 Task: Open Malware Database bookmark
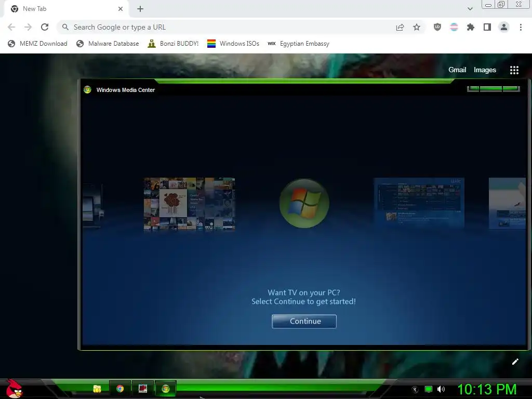click(108, 44)
